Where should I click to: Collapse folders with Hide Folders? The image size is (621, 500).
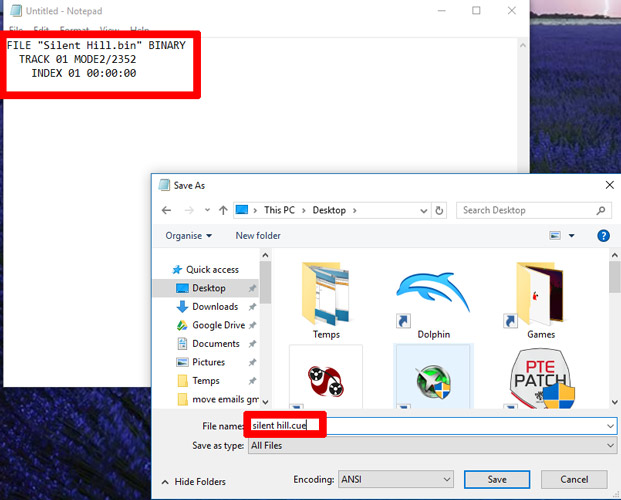click(x=194, y=482)
